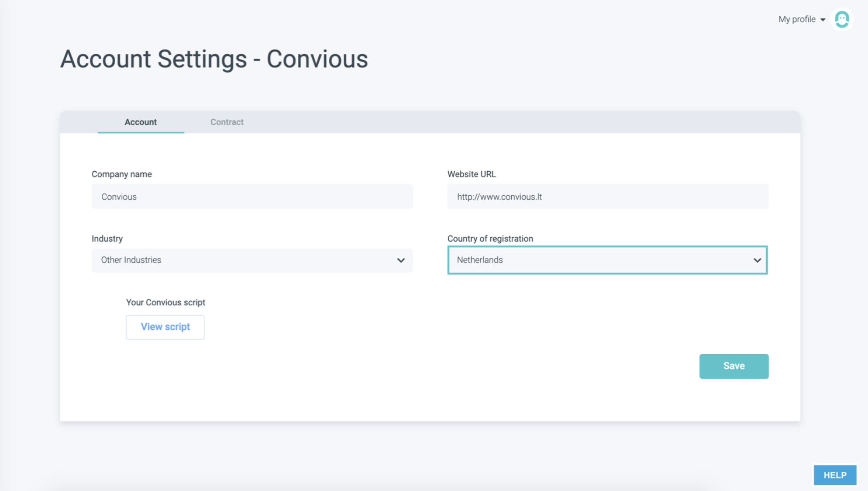The image size is (868, 491).
Task: Switch to the Contract tab
Action: [227, 122]
